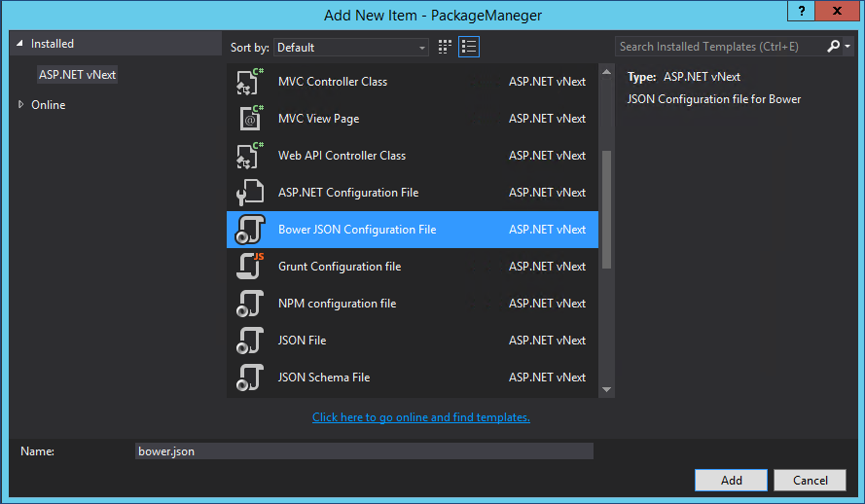This screenshot has width=865, height=504.
Task: Select MVC Controller Class template name
Action: (333, 82)
